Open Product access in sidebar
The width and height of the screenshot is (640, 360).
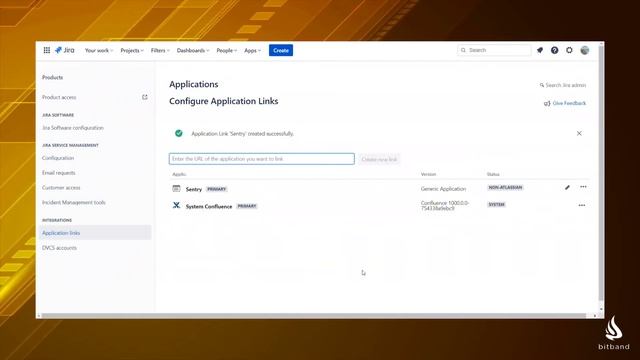59,97
